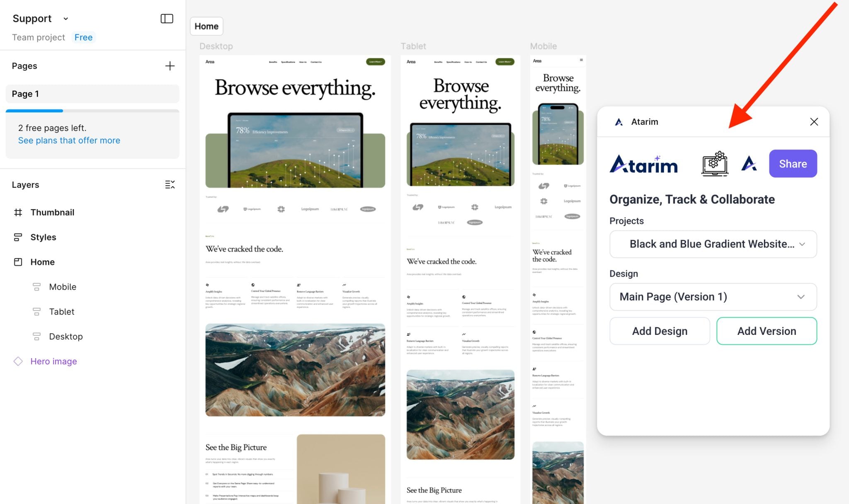Click Add Design button
The height and width of the screenshot is (504, 849).
coord(660,331)
